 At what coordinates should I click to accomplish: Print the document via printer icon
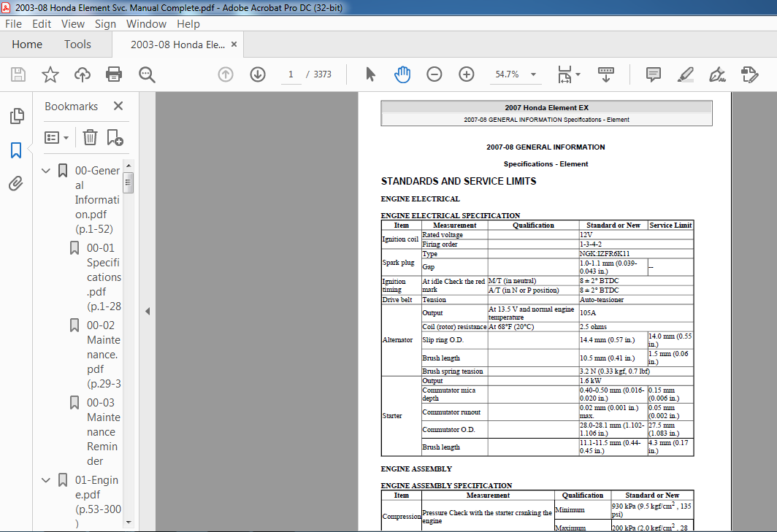click(114, 74)
